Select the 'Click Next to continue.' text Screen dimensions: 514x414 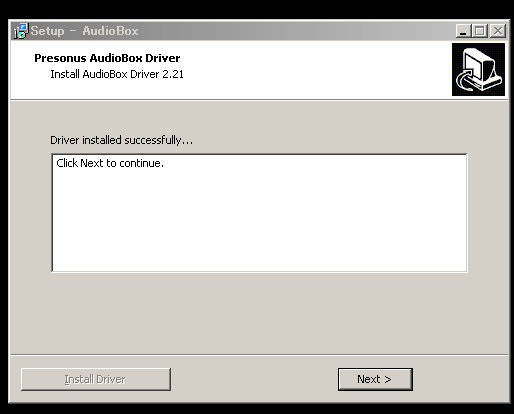point(110,163)
